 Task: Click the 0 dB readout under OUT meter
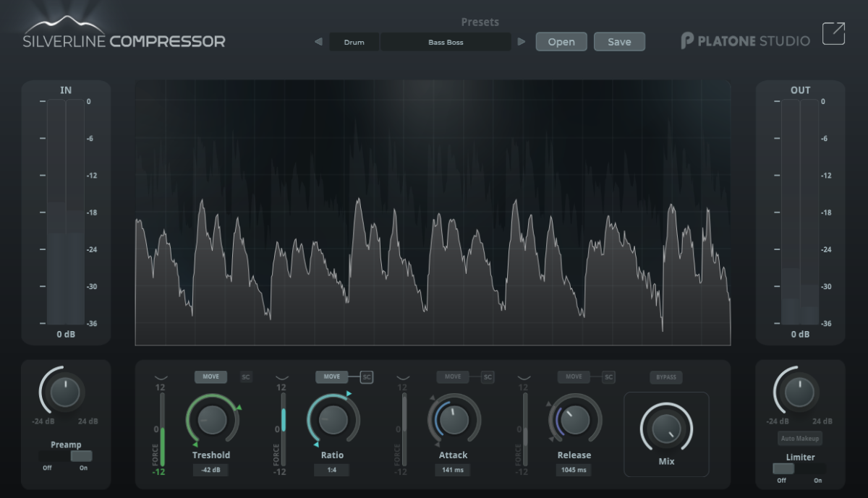[x=800, y=335]
